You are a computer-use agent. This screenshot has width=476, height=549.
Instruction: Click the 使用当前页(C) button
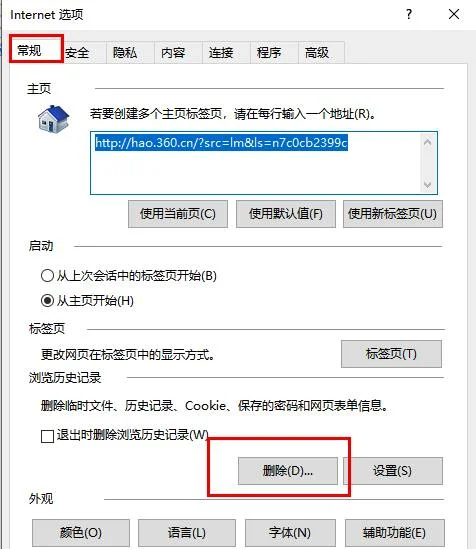tap(178, 214)
